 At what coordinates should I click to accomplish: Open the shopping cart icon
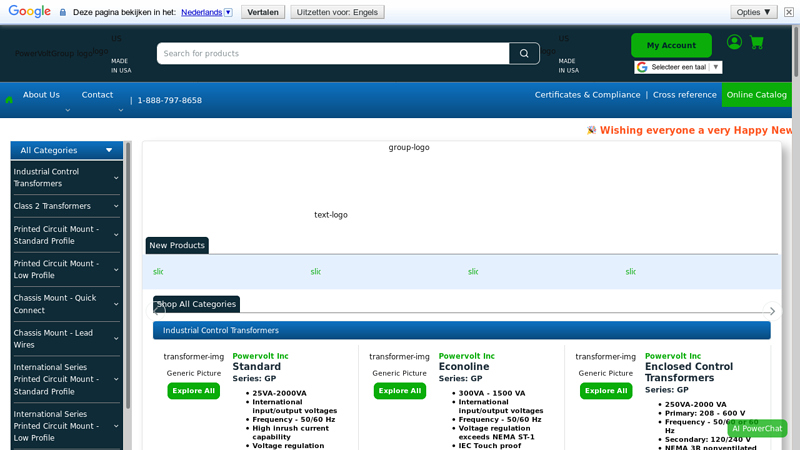coord(757,43)
